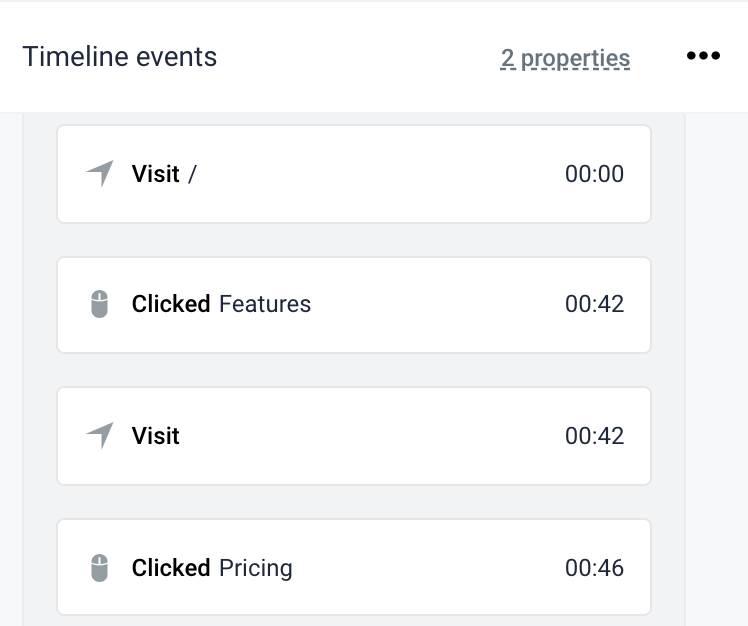Jump to the 00:42 timestamp on the second Visit
The height and width of the screenshot is (626, 748).
pos(594,436)
